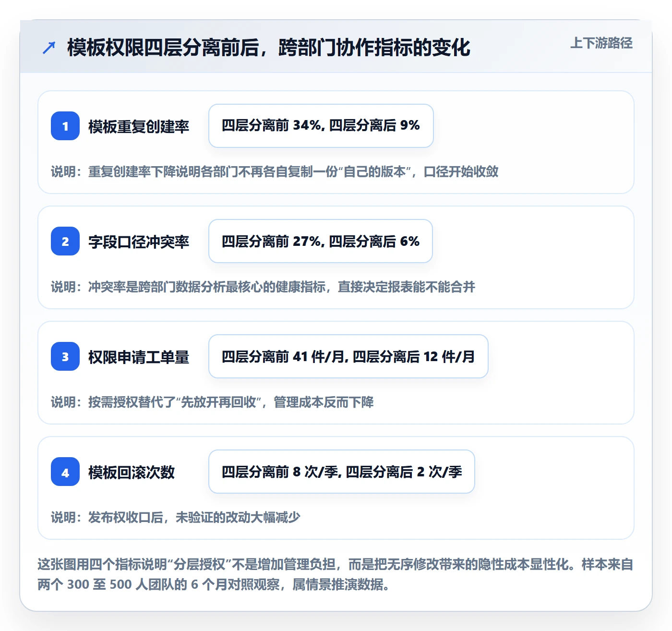672x631 pixels.
Task: Click the footer paragraph beginning 这张图用四个指标说明
Action: click(336, 574)
